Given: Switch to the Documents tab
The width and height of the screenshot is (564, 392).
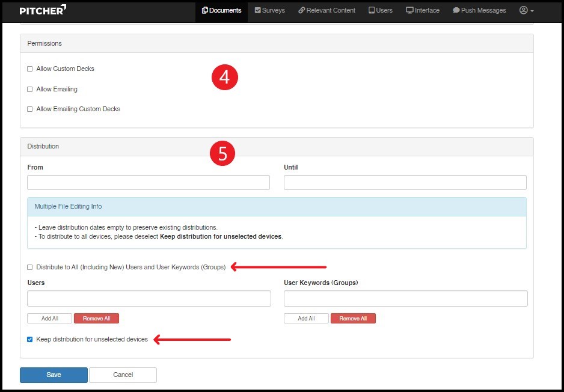Looking at the screenshot, I should (221, 10).
